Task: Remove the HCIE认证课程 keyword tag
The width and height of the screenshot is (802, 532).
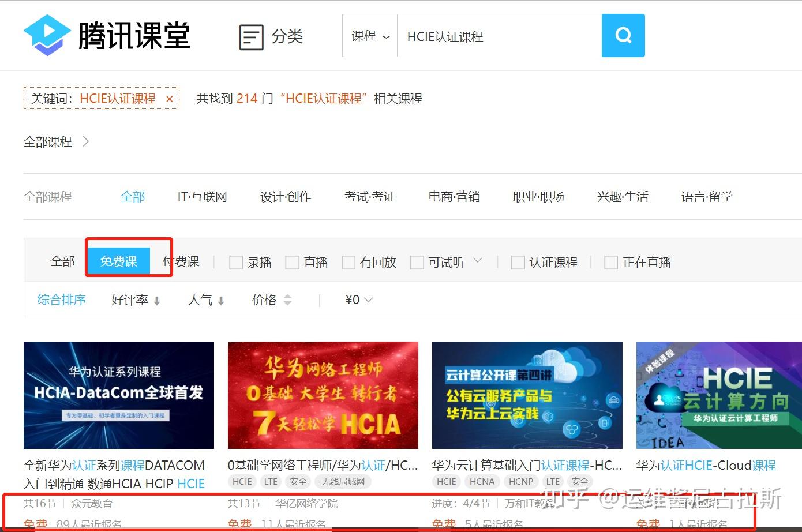Action: coord(170,99)
